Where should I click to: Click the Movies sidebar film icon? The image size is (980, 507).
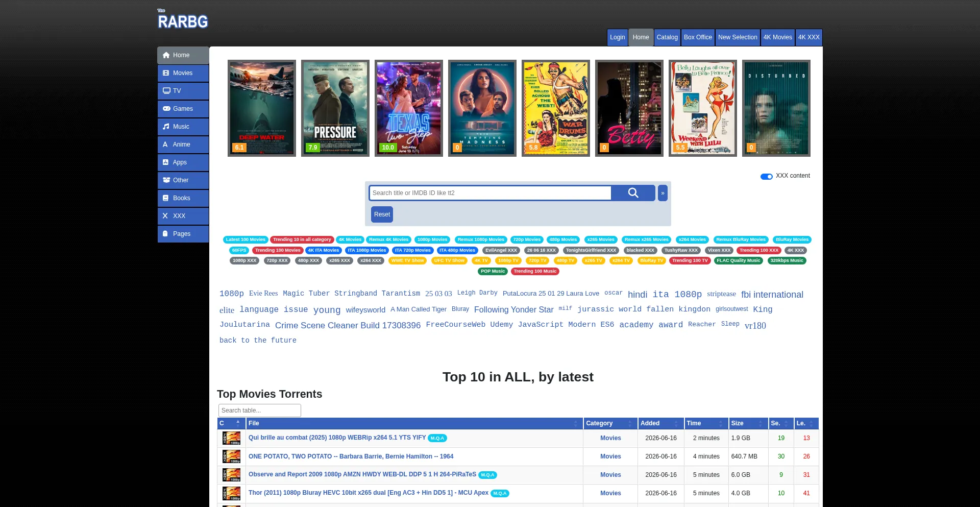point(166,73)
